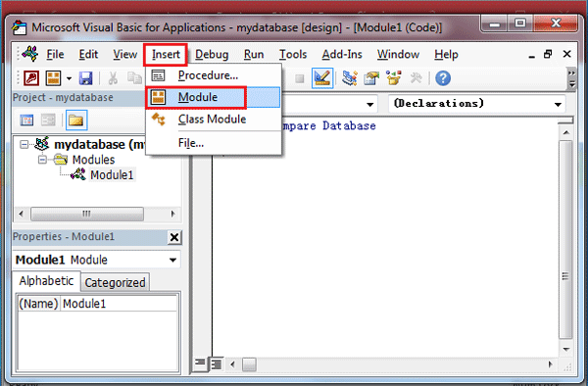Click View Code icon in Project pane
Screen dimensions: 588x386
pos(26,121)
